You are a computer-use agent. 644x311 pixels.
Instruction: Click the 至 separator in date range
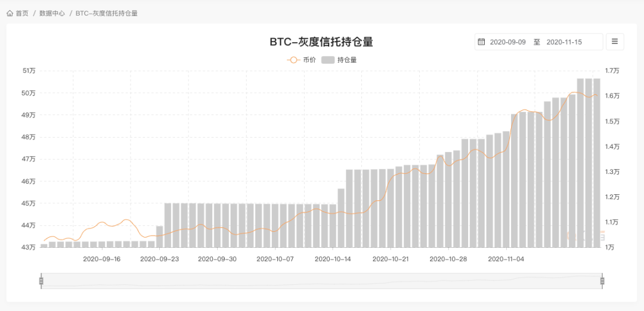click(537, 42)
